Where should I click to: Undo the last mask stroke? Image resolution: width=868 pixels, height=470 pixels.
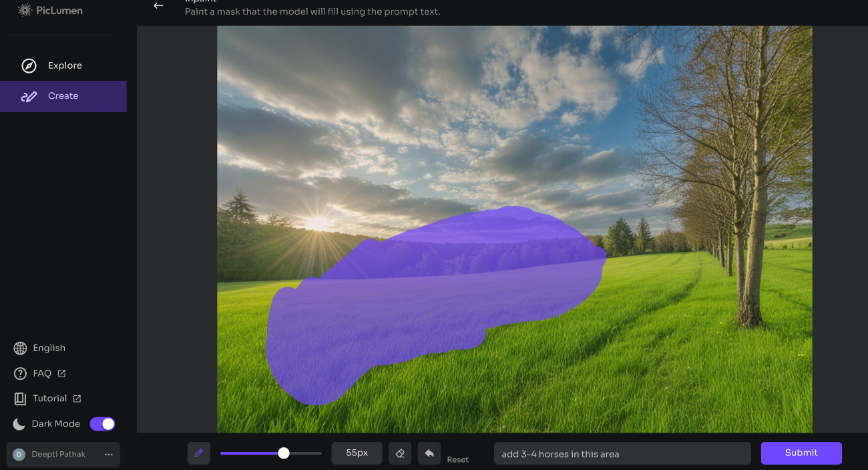(x=429, y=453)
